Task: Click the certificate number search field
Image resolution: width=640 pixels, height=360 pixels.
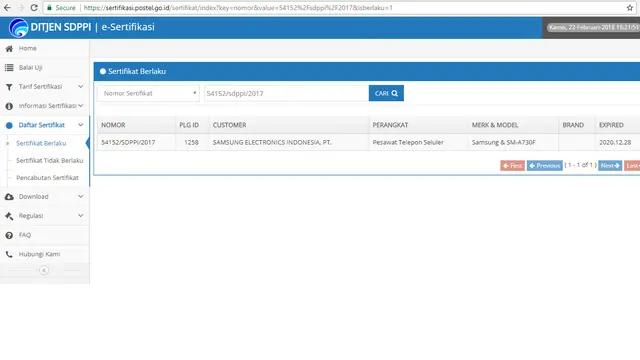Action: coord(286,93)
